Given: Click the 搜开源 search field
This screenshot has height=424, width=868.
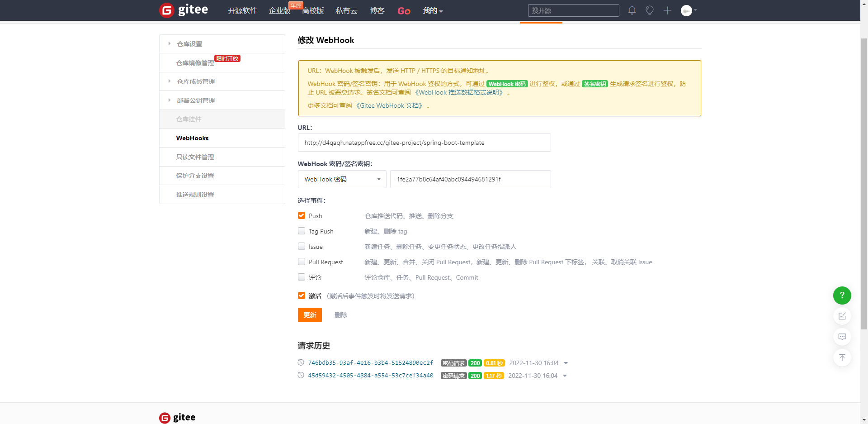Looking at the screenshot, I should pyautogui.click(x=573, y=10).
